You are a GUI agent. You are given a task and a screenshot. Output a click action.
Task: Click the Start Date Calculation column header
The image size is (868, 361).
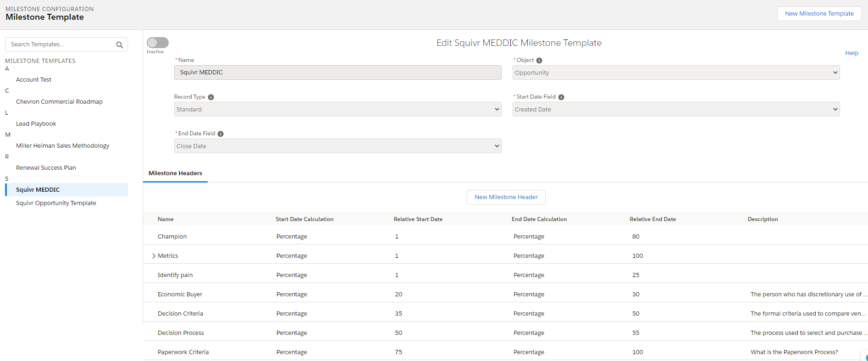coord(304,219)
